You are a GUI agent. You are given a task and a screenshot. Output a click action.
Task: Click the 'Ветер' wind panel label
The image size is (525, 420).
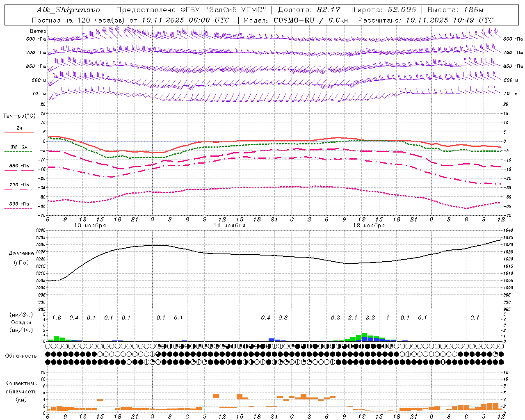tap(38, 31)
